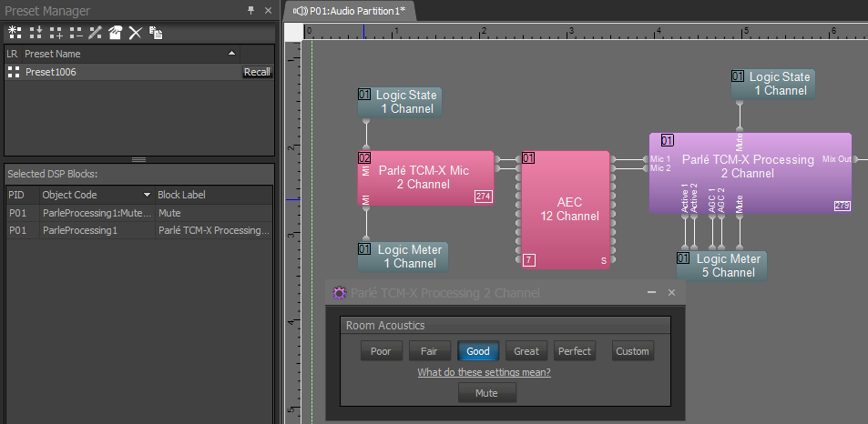868x424 pixels.
Task: Set Room Acoustics to Poor
Action: [x=381, y=351]
